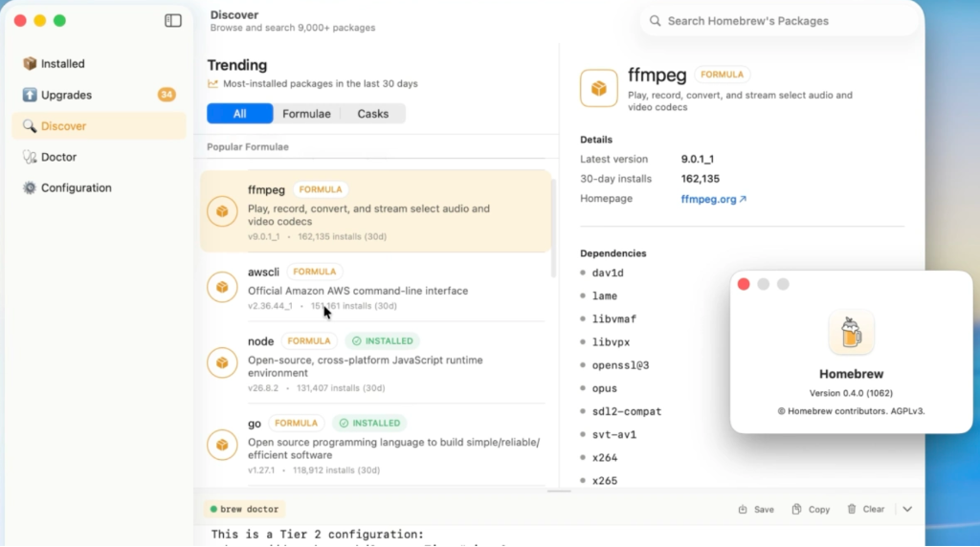Click the Upgrades arrow icon
Image resolution: width=980 pixels, height=547 pixels.
click(30, 95)
